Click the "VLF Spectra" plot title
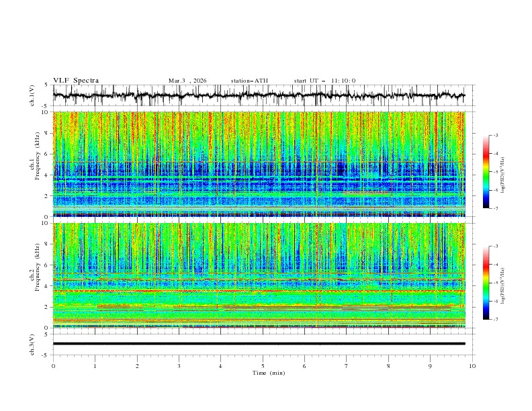The height and width of the screenshot is (411, 532). pyautogui.click(x=76, y=81)
